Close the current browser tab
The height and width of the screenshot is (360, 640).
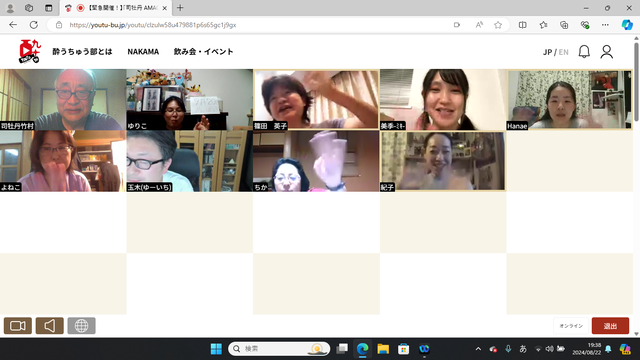click(164, 8)
